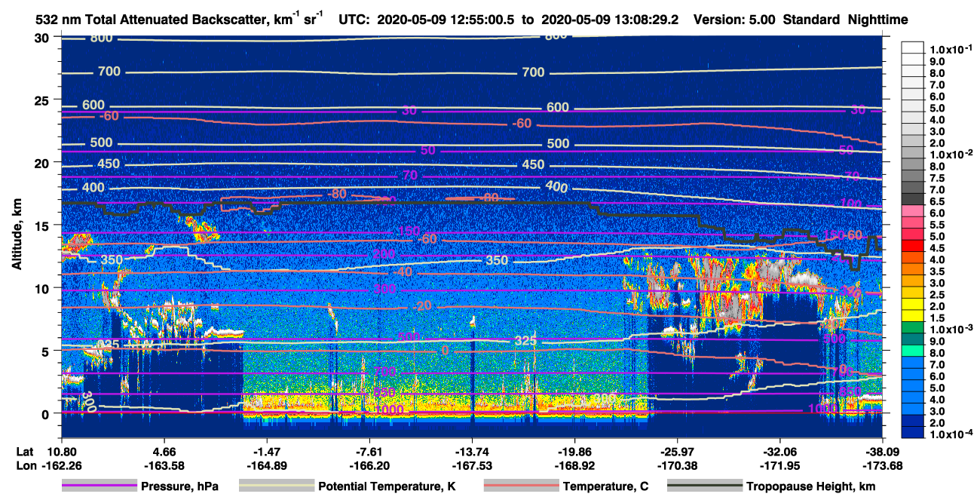Click the 10 tick on the altitude axis

click(x=44, y=287)
